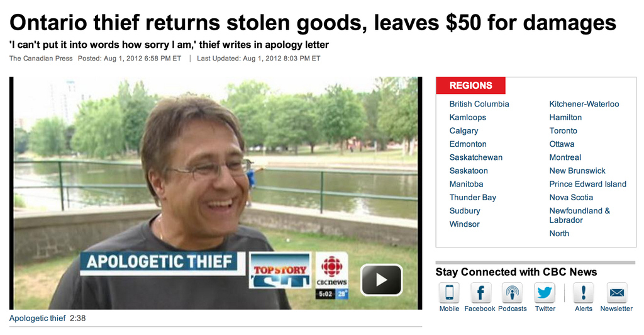Select the North region link
The height and width of the screenshot is (335, 644).
point(559,234)
